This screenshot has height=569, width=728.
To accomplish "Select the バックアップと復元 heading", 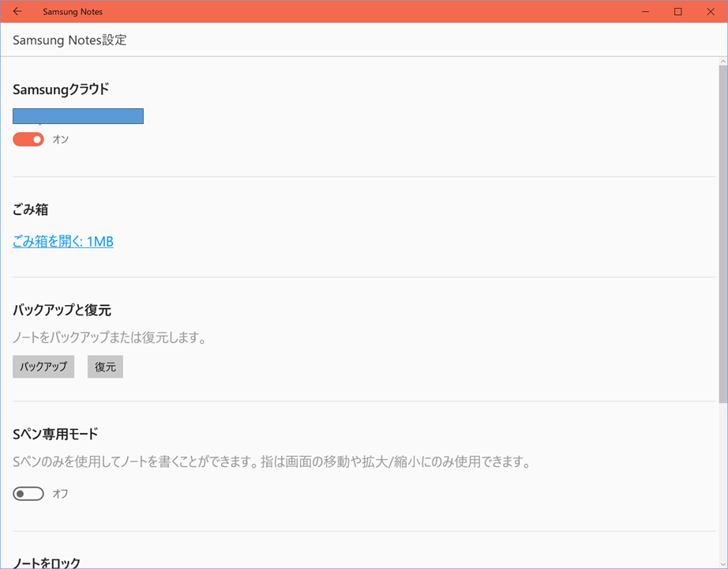I will point(62,310).
